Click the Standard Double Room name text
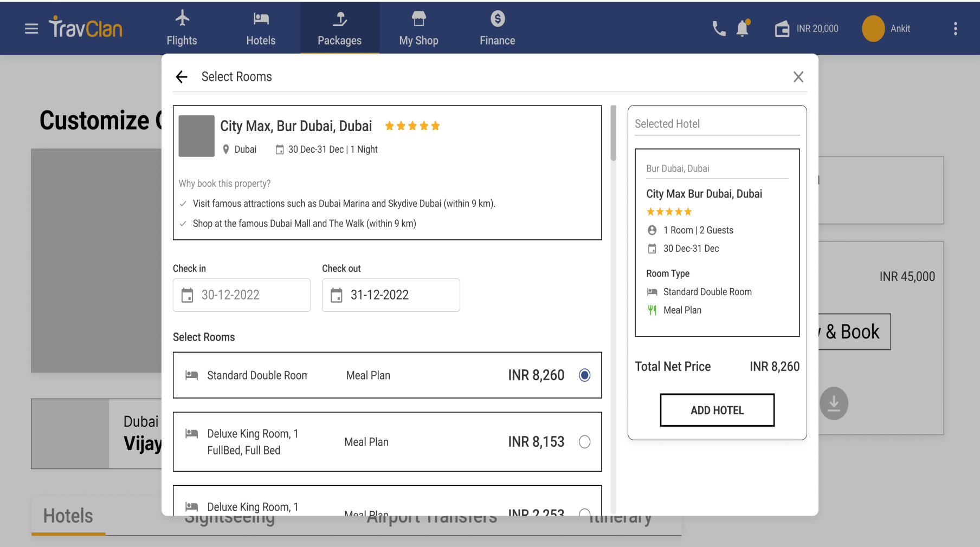This screenshot has width=980, height=547. (x=257, y=375)
